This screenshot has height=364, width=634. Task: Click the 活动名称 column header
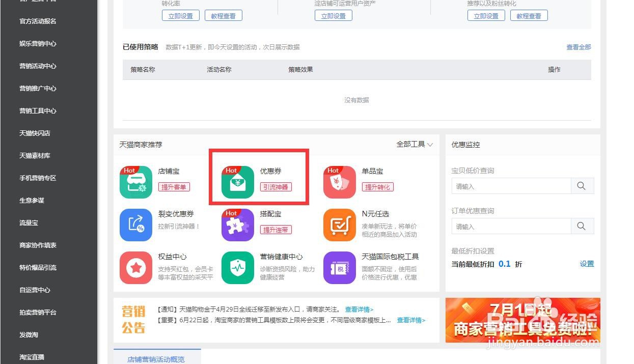tap(219, 69)
